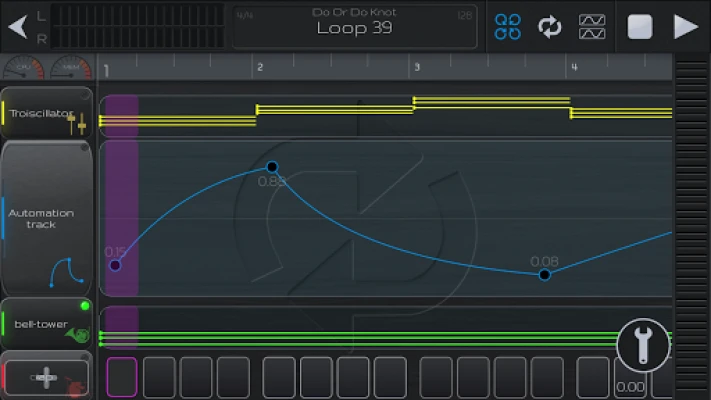Select the 0.08 automation point

[545, 275]
